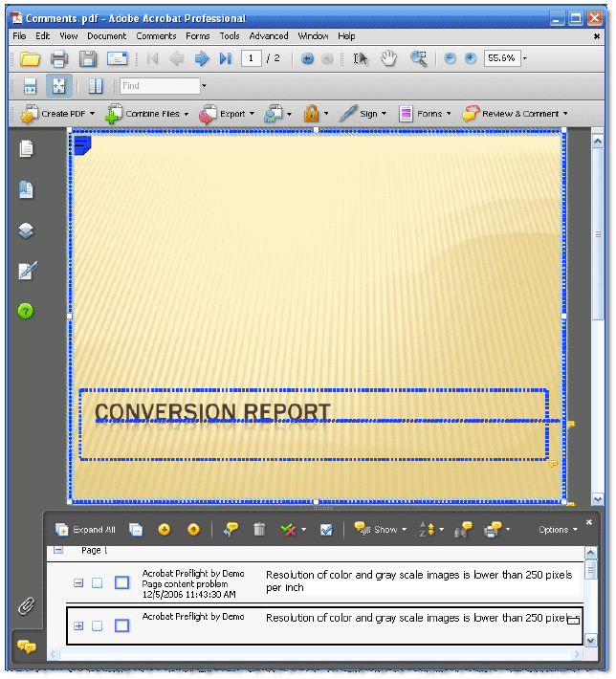Click inside the Find text field
Image resolution: width=616 pixels, height=679 pixels.
[x=158, y=86]
